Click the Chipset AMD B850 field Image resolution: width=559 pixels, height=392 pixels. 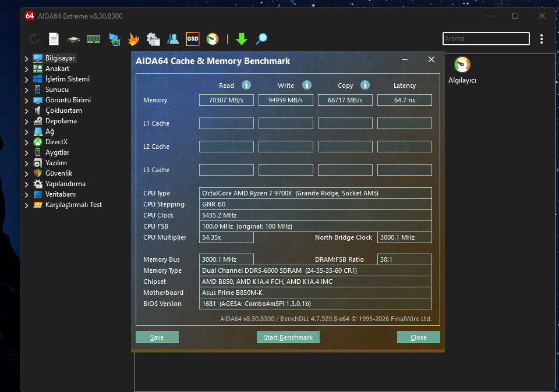(x=316, y=281)
